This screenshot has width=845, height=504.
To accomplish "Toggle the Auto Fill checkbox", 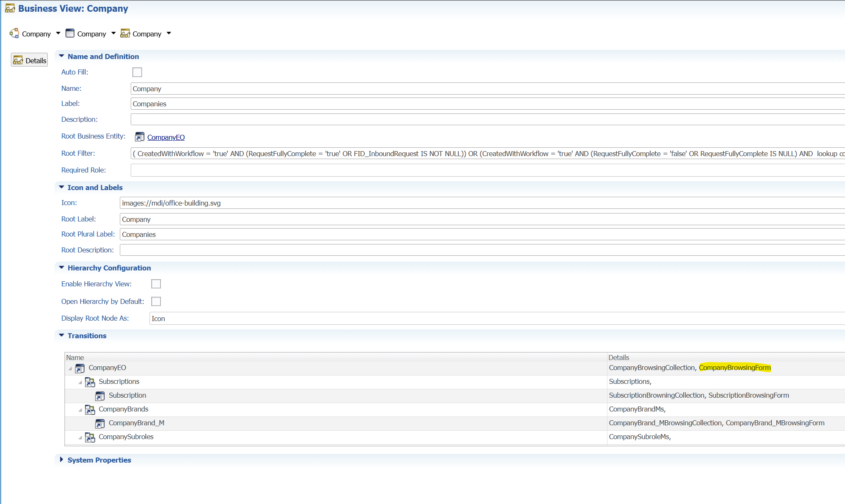I will pyautogui.click(x=137, y=72).
